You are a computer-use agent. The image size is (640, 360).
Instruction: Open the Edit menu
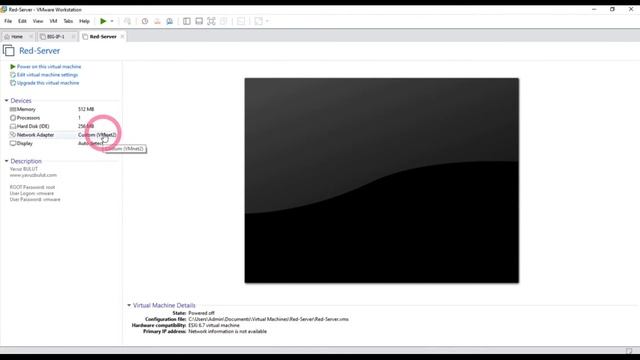[22, 21]
